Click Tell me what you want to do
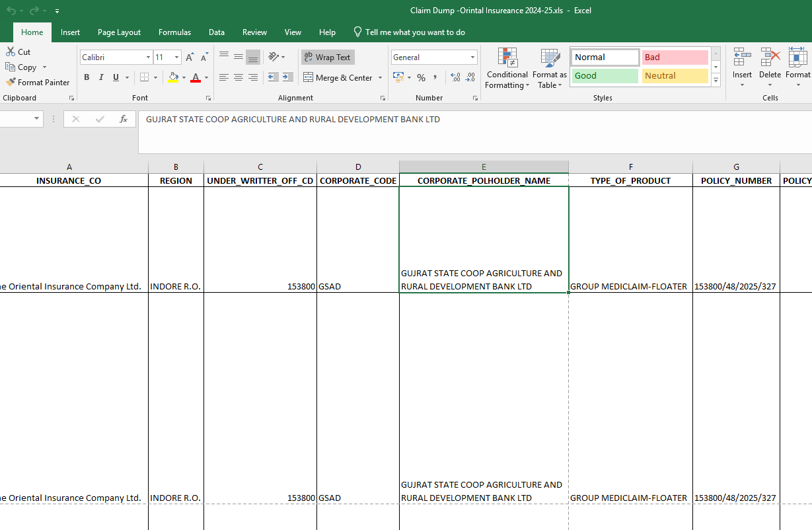This screenshot has width=812, height=530. [410, 32]
